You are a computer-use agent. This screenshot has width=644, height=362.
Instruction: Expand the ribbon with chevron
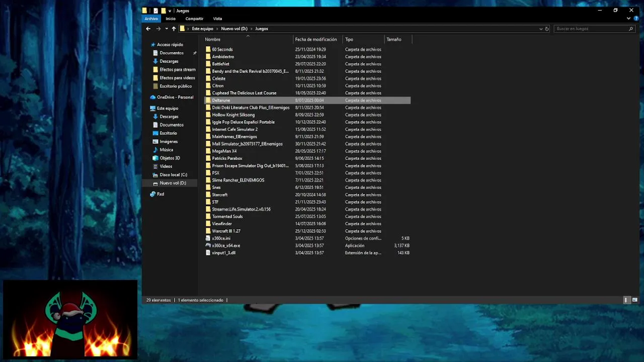pos(628,19)
